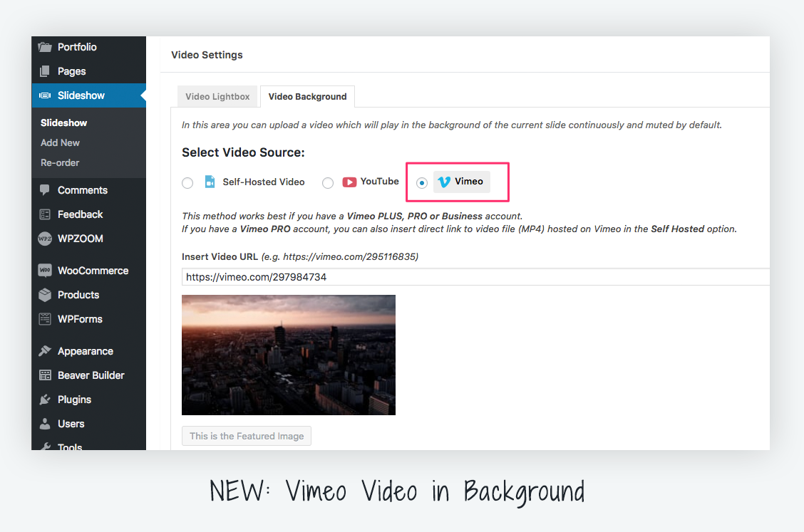Click the Portfolio folder icon
The width and height of the screenshot is (804, 532).
tap(45, 47)
